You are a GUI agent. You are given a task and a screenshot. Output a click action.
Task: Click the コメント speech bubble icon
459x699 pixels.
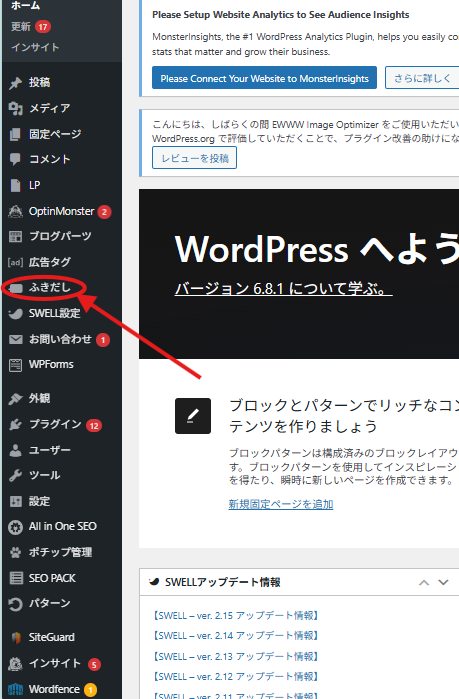click(x=16, y=160)
